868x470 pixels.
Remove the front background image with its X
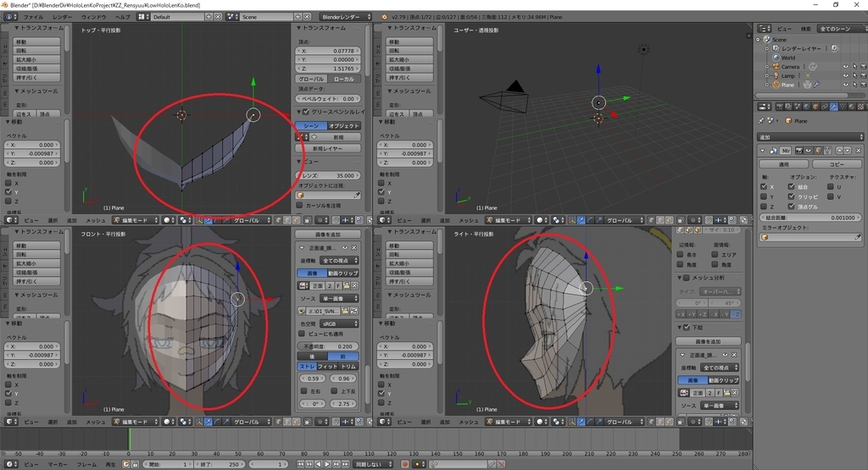353,248
